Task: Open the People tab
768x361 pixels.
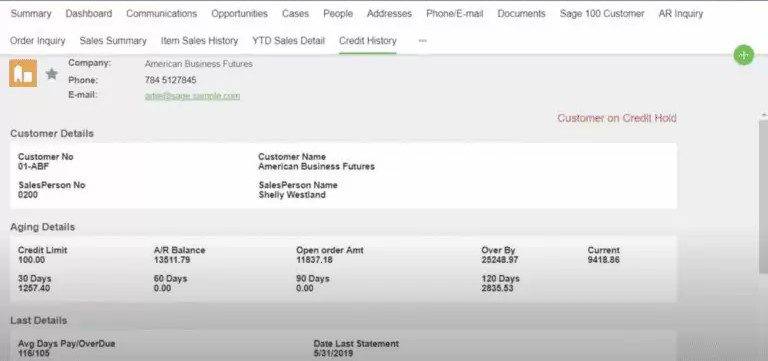Action: [x=338, y=14]
